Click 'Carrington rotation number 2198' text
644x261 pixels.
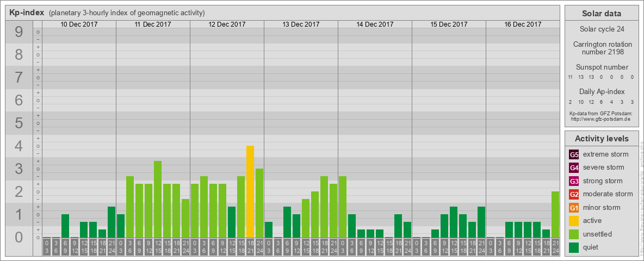point(603,48)
